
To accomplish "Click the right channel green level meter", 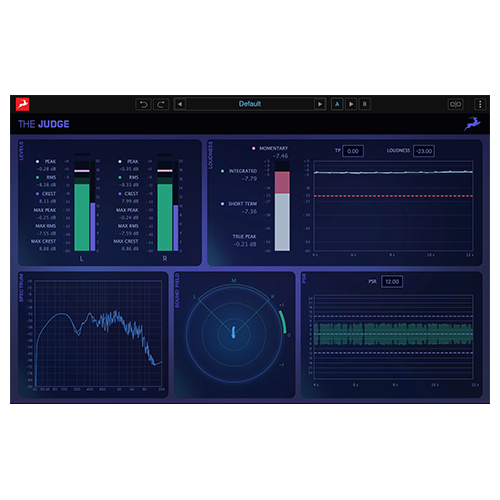I will (165, 217).
